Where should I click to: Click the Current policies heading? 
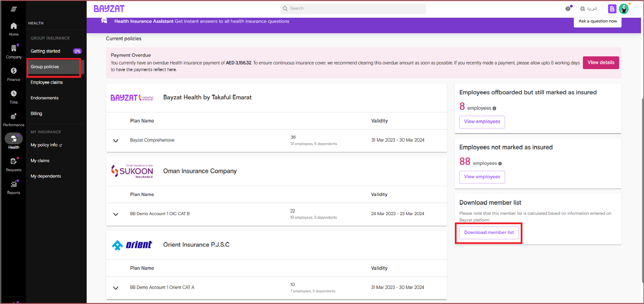coord(124,39)
